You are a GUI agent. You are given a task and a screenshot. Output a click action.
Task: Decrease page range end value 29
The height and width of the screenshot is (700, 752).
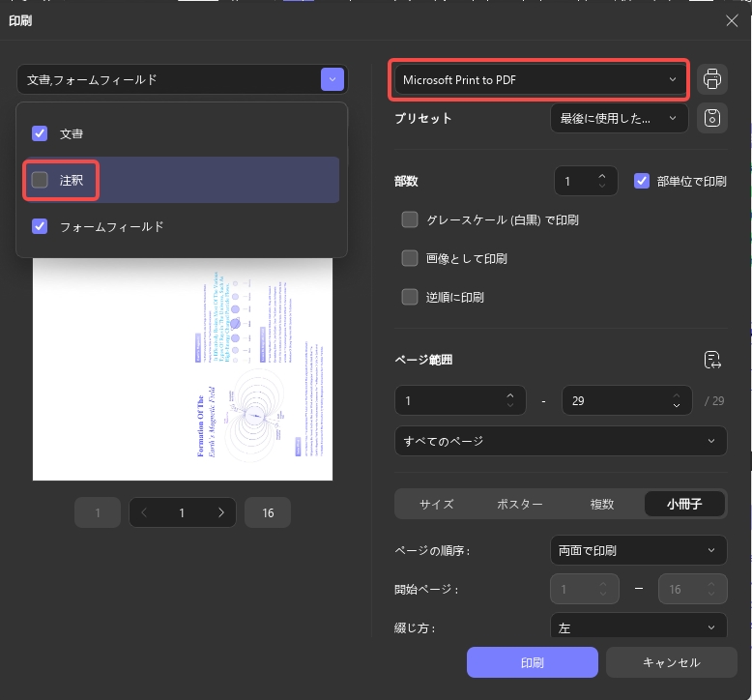tap(677, 405)
